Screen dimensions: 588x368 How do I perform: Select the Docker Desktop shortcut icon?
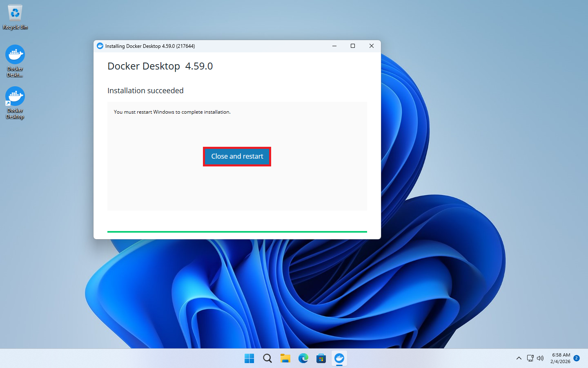[15, 102]
